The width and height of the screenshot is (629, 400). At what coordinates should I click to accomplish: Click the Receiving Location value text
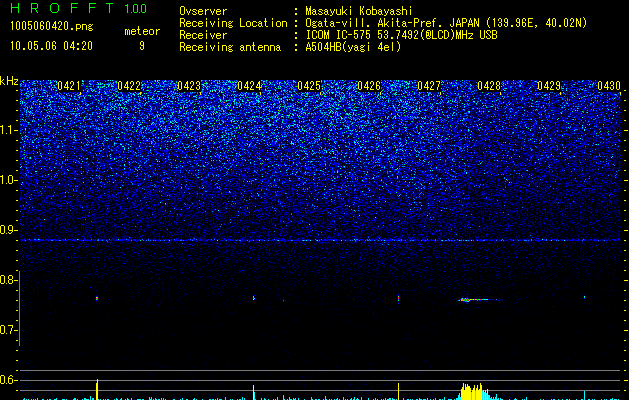click(x=446, y=23)
